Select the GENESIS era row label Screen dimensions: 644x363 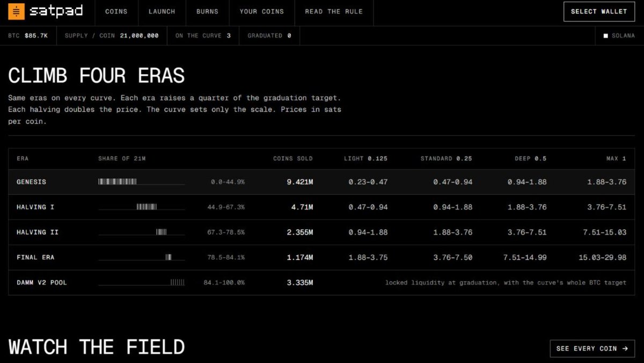31,182
